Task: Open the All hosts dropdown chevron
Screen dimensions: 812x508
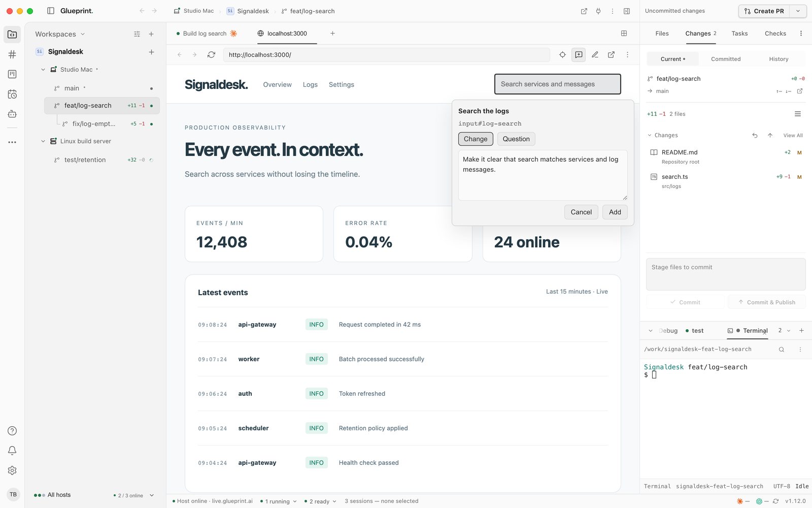Action: pos(152,495)
